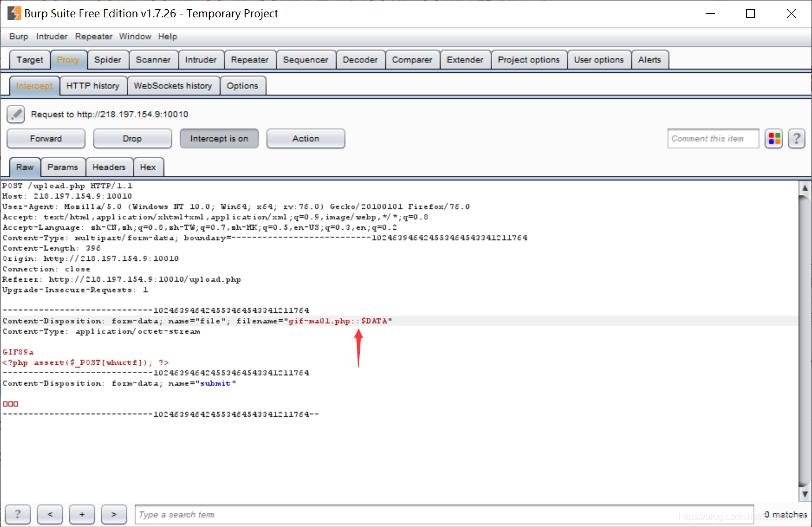The width and height of the screenshot is (812, 527).
Task: Switch to the Intruder tool tab
Action: (201, 60)
